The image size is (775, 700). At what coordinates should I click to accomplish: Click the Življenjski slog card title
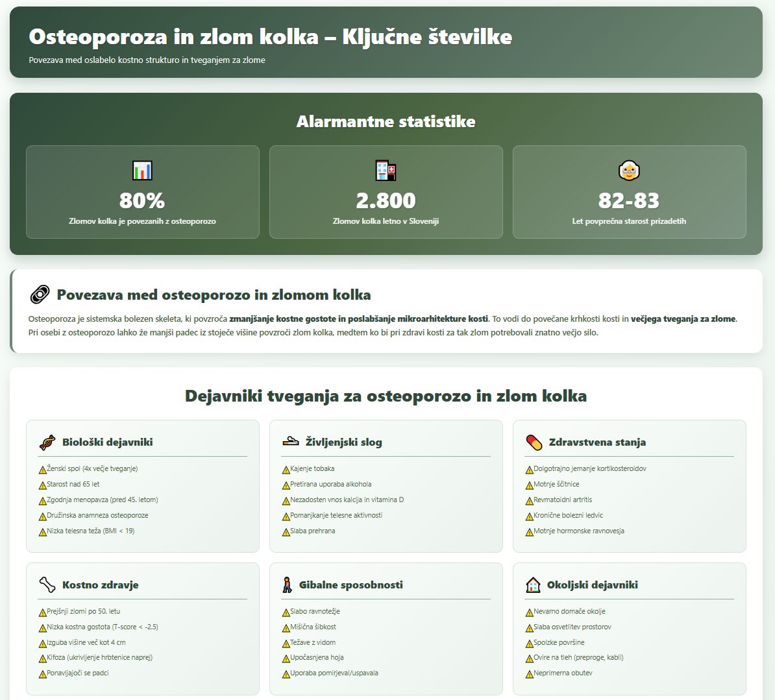pyautogui.click(x=343, y=442)
